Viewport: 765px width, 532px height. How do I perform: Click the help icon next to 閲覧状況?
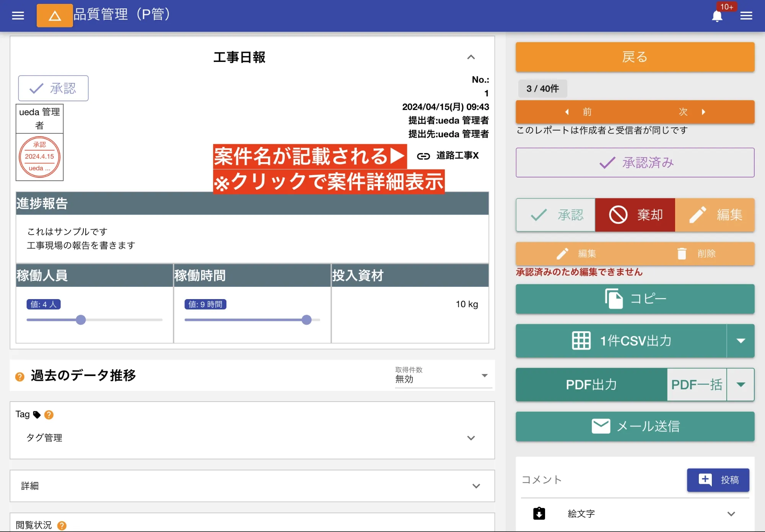[x=62, y=525]
